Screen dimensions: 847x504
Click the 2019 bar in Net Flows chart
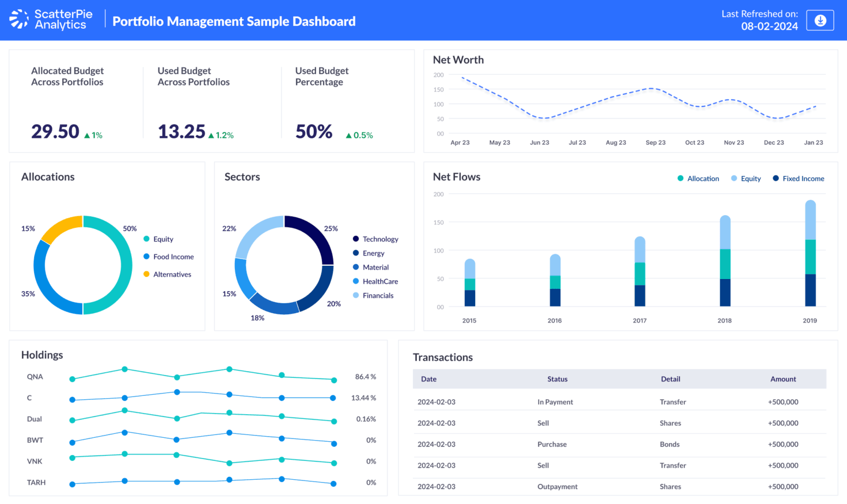(x=810, y=254)
